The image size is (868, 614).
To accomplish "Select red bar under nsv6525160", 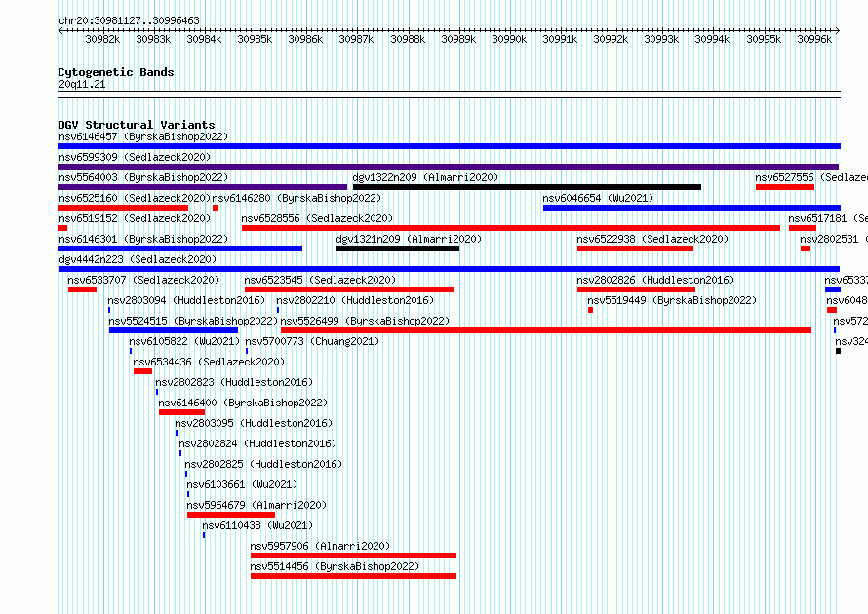I will click(123, 208).
